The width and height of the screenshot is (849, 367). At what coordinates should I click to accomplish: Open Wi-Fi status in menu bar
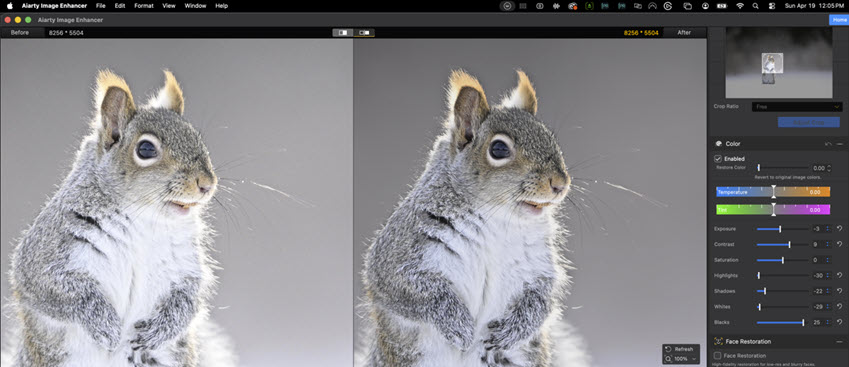pyautogui.click(x=740, y=6)
